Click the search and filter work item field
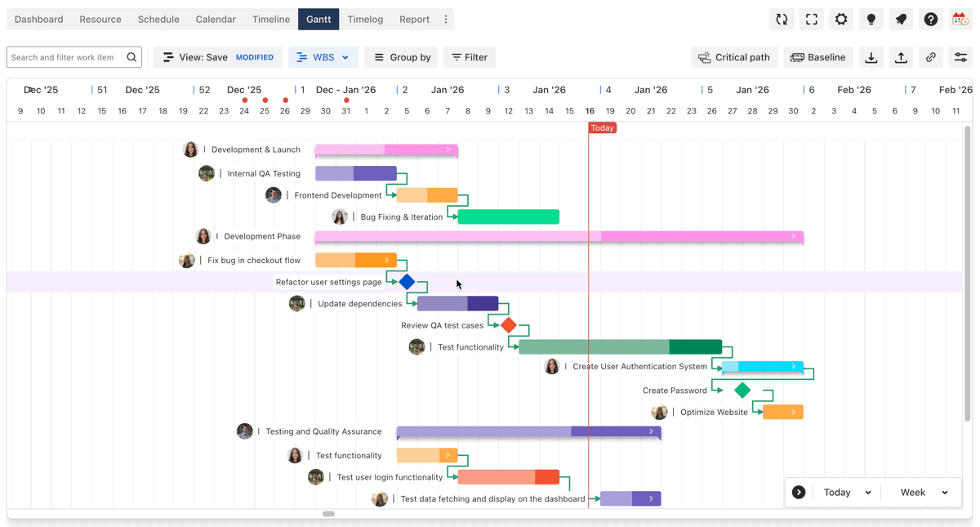Viewport: 980px width, 527px height. click(67, 57)
